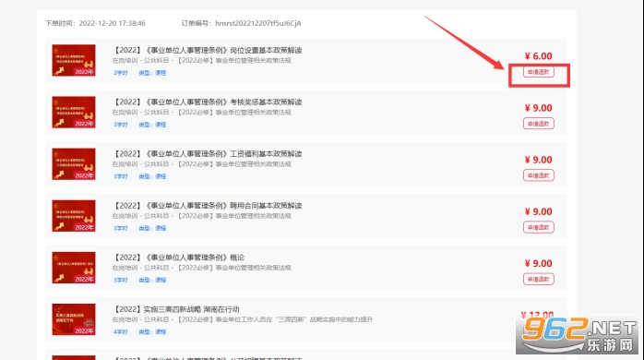Open course title 岗位设置基本政策解读

point(207,50)
